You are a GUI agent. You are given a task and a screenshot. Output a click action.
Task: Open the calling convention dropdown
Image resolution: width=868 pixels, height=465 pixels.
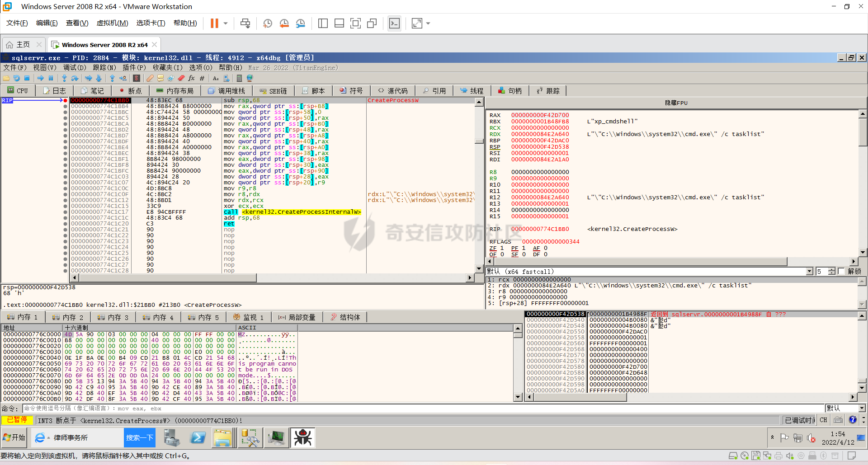pos(809,271)
